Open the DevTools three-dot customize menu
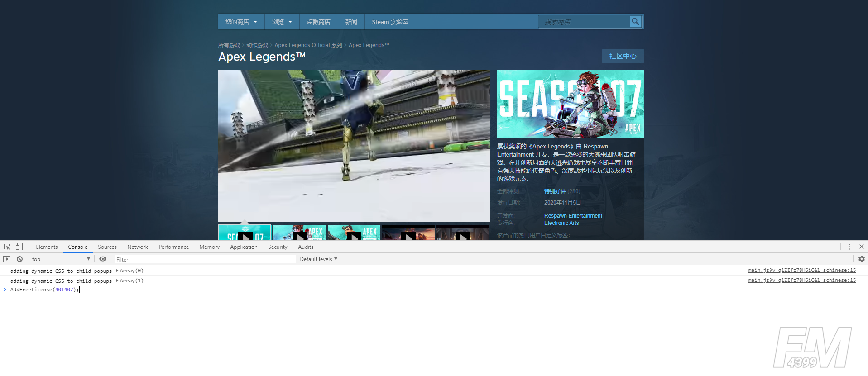This screenshot has height=376, width=868. coord(849,247)
